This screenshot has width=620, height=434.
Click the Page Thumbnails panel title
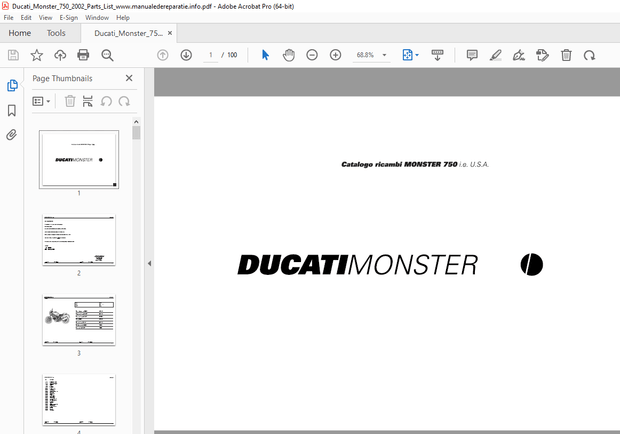click(62, 78)
